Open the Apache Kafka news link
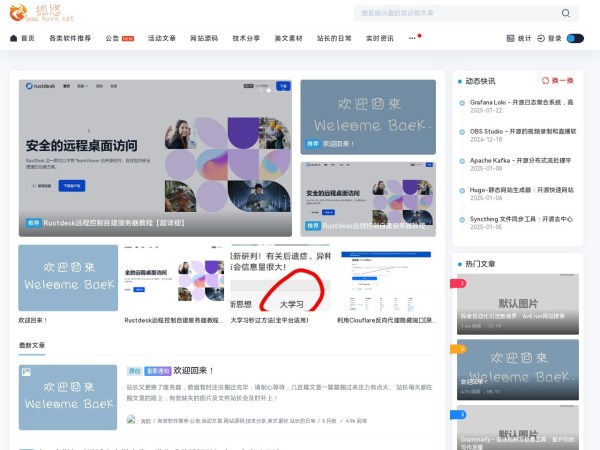 click(x=520, y=160)
